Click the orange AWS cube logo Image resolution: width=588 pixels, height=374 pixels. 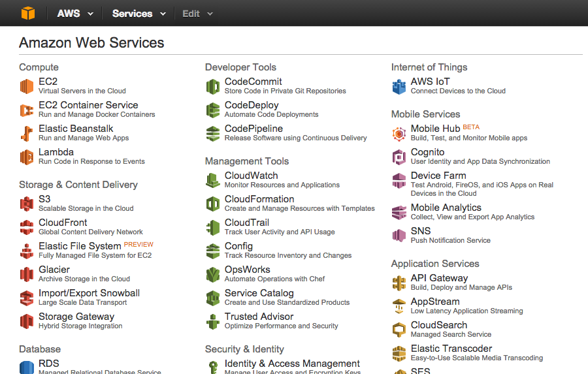(x=27, y=13)
